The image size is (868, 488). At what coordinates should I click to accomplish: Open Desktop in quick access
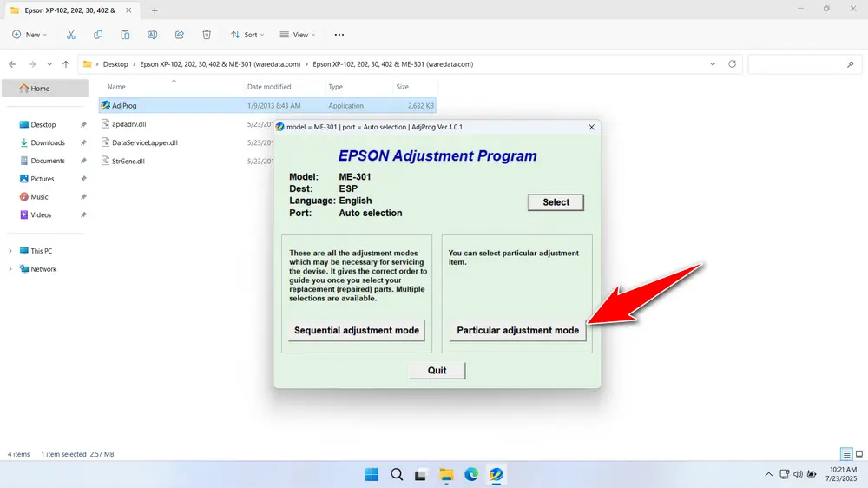[x=43, y=125]
